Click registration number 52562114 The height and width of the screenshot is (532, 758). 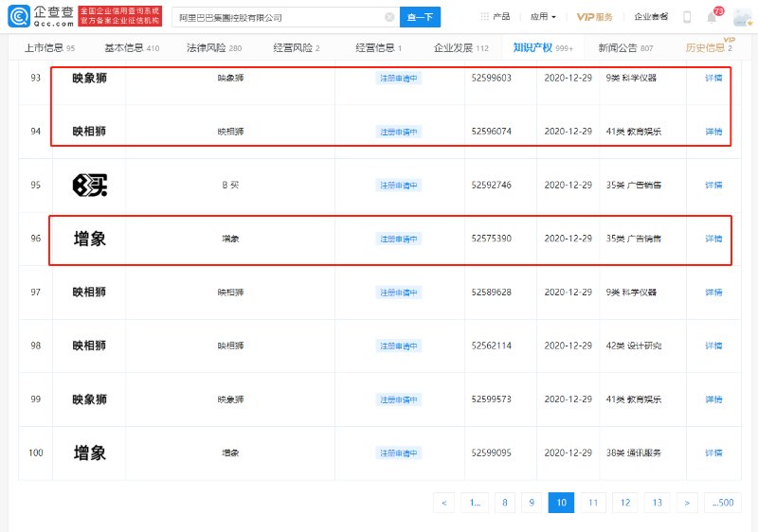click(491, 346)
